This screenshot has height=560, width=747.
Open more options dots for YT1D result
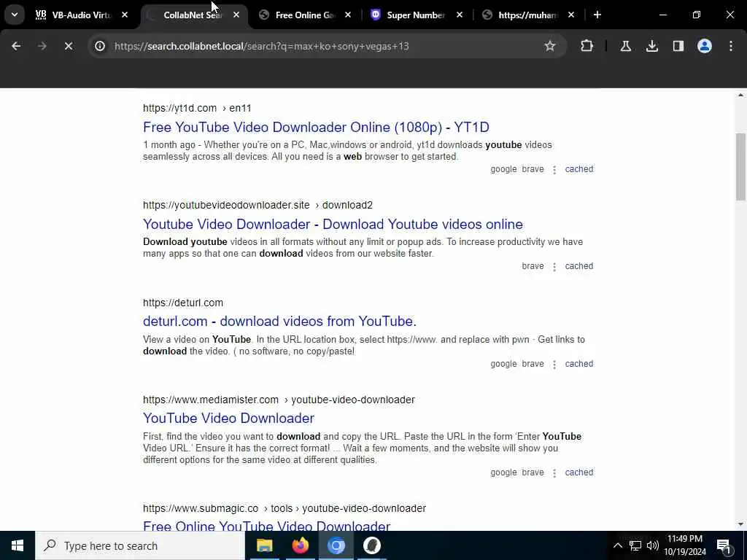click(x=554, y=169)
